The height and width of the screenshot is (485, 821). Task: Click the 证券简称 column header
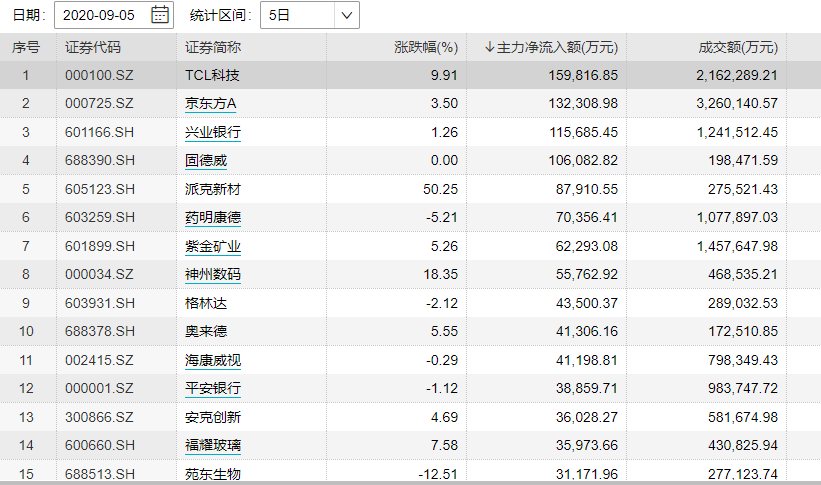click(213, 47)
